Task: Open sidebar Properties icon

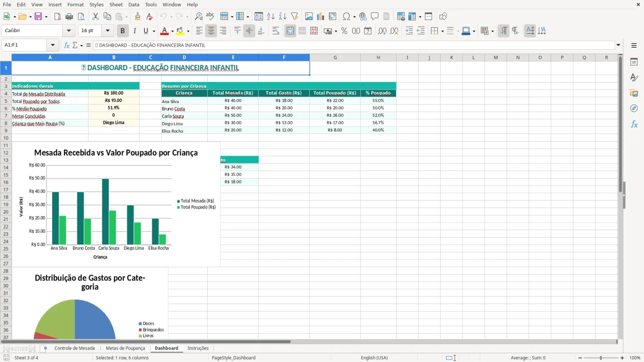Action: pyautogui.click(x=634, y=62)
